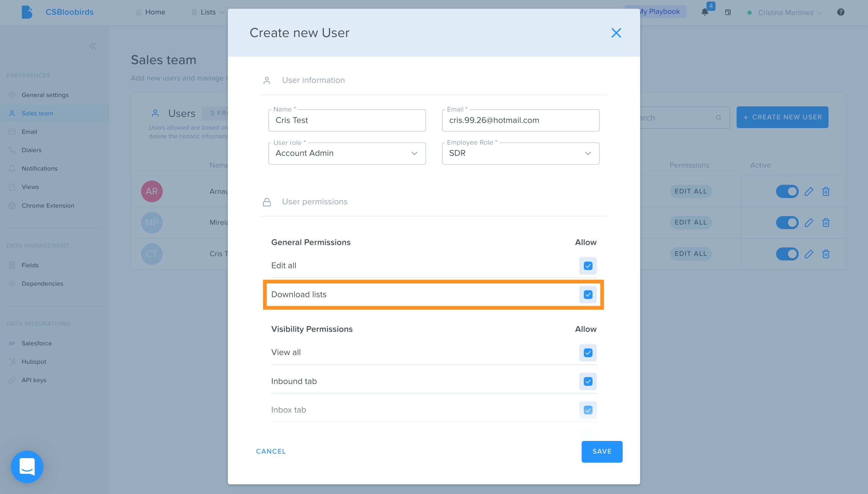Open Dependencies in sidebar
The height and width of the screenshot is (494, 868).
pyautogui.click(x=42, y=284)
